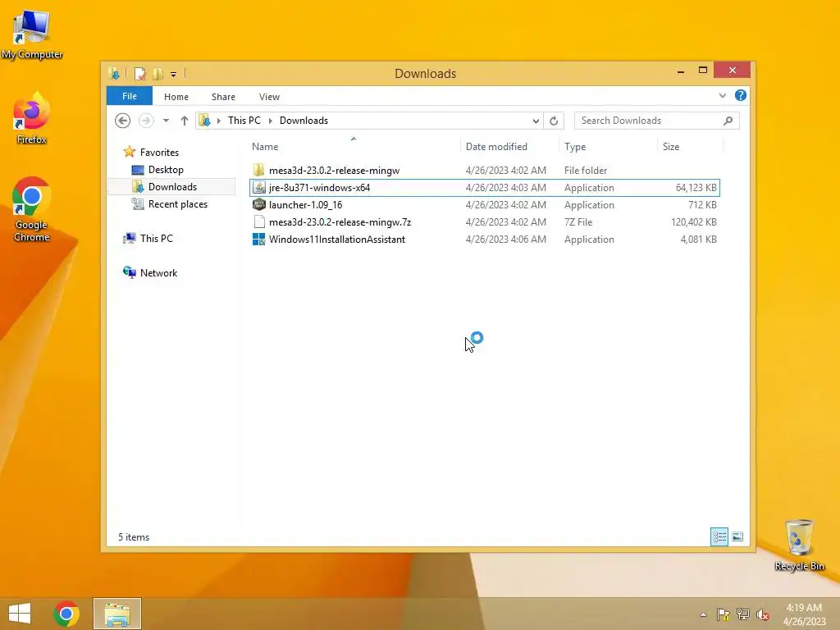840x630 pixels.
Task: Click Downloads in the address breadcrumb
Action: [x=304, y=121]
